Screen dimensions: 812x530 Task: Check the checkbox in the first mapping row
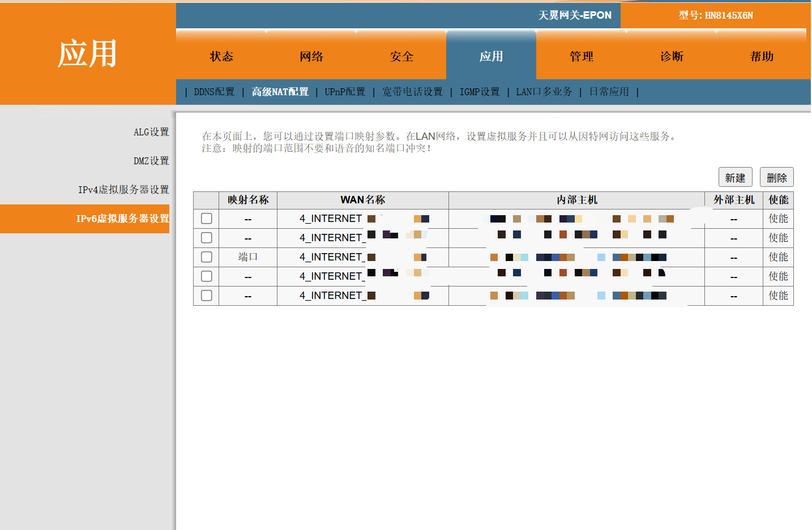click(207, 219)
